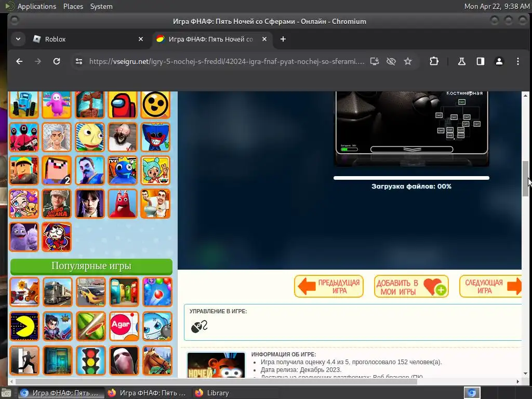Click the URL address field
This screenshot has width=532, height=399.
coord(227,61)
